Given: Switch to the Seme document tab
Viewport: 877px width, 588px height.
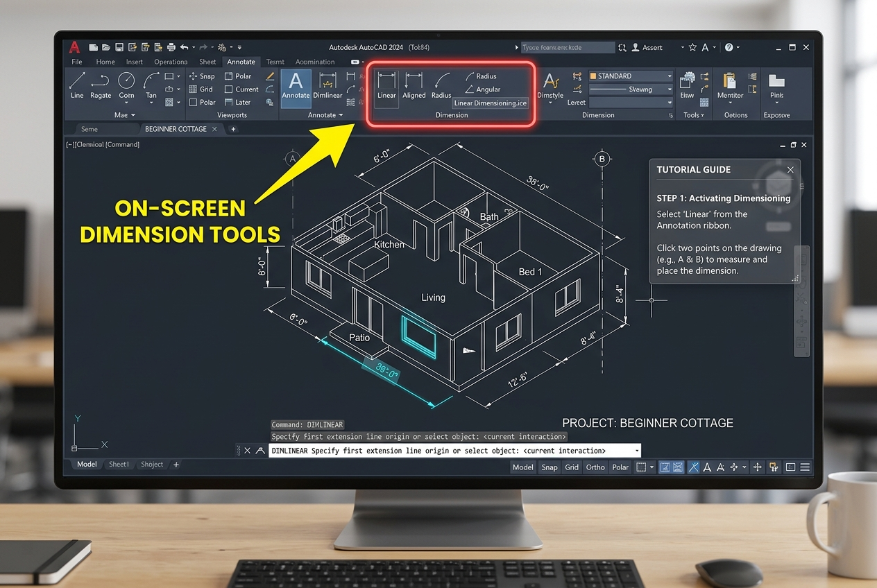Looking at the screenshot, I should [x=90, y=129].
